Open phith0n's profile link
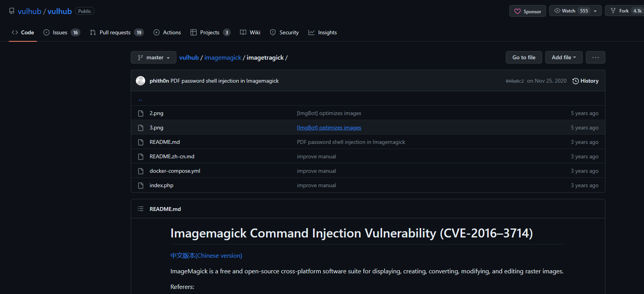This screenshot has height=294, width=644. pyautogui.click(x=159, y=81)
